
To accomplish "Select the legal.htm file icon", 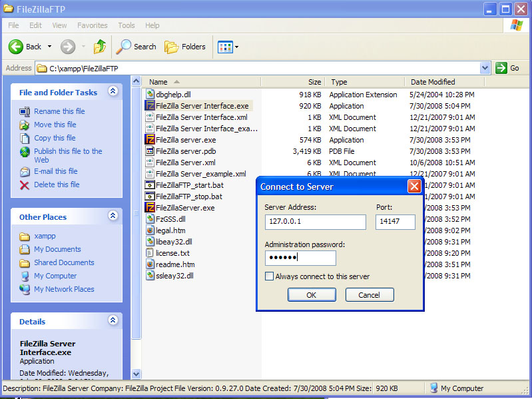I will coord(150,230).
